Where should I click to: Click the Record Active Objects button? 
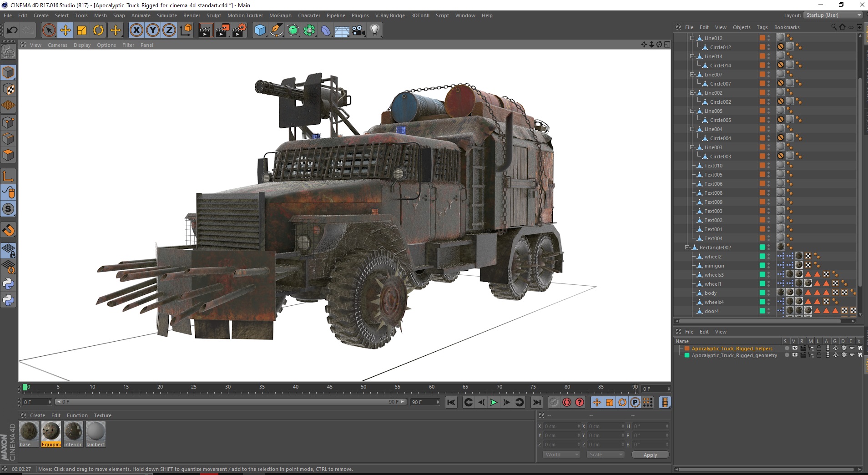(554, 402)
